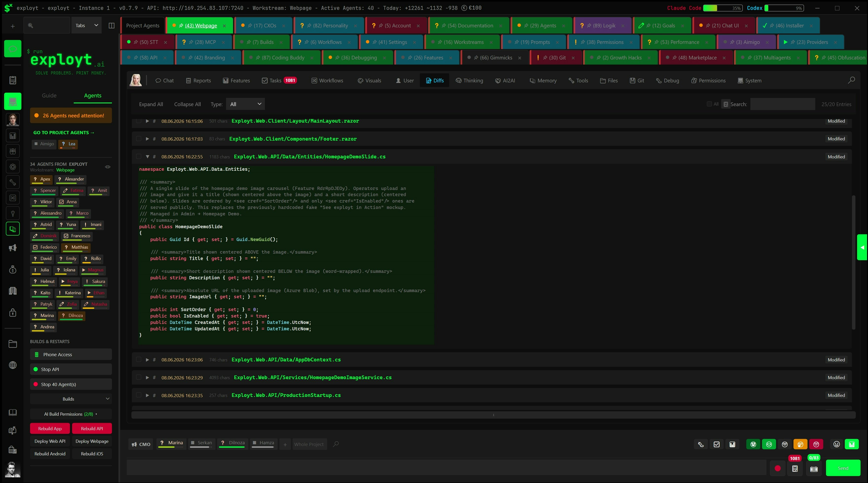Click the Claude Code usage bar
The image size is (868, 483).
723,8
